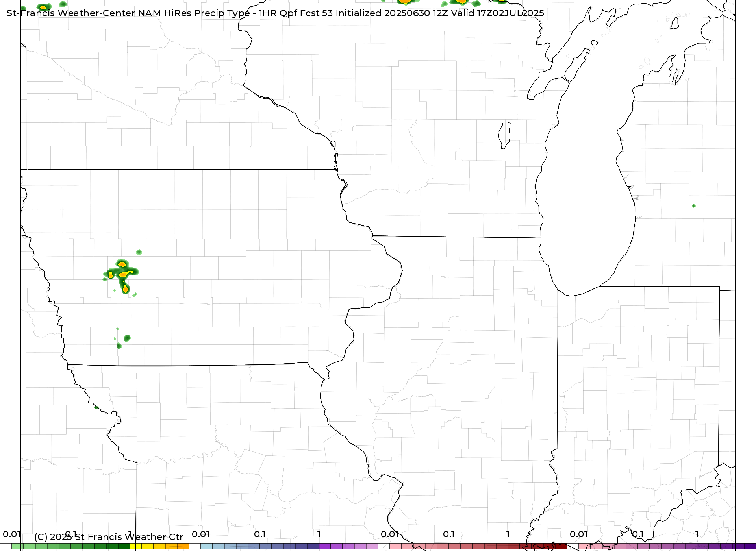Pick the darkest red legend swatch
The height and width of the screenshot is (551, 756).
[561, 546]
